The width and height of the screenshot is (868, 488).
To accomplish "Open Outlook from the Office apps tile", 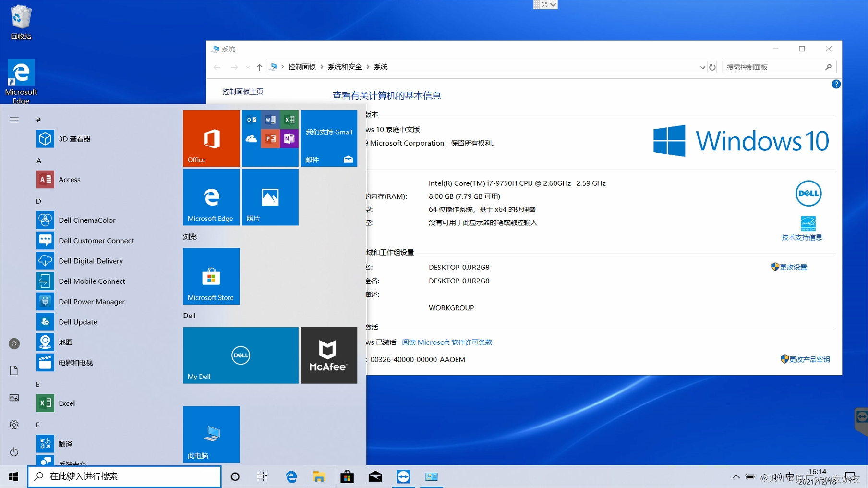I will coord(252,120).
